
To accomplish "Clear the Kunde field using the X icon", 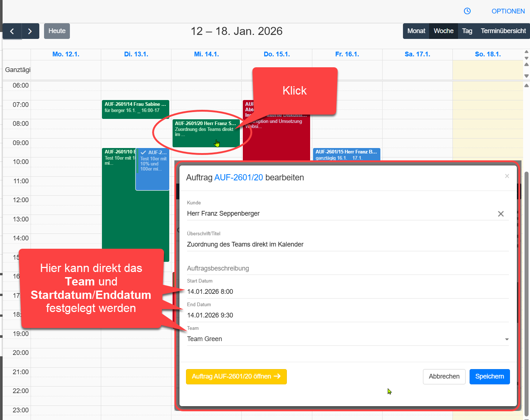I will tap(501, 214).
